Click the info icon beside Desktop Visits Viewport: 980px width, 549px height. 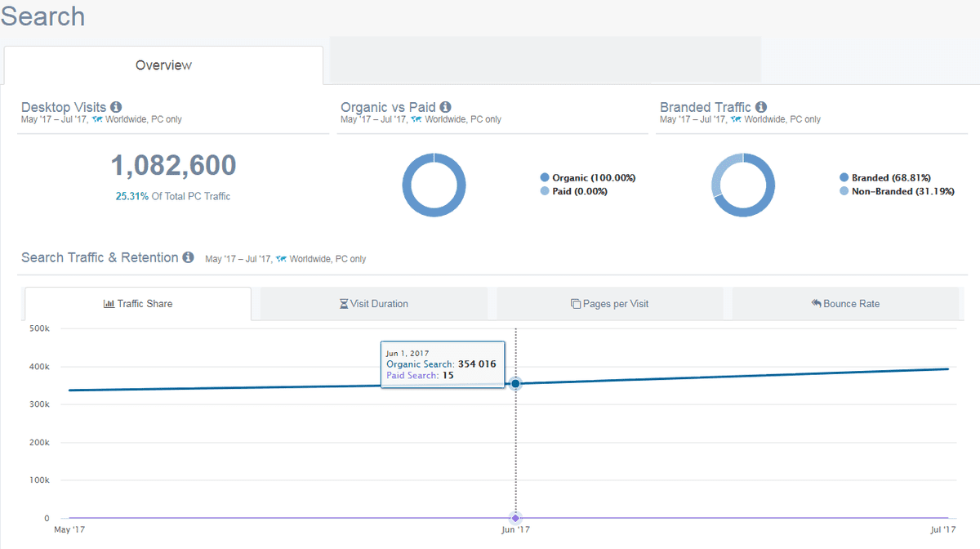[116, 107]
